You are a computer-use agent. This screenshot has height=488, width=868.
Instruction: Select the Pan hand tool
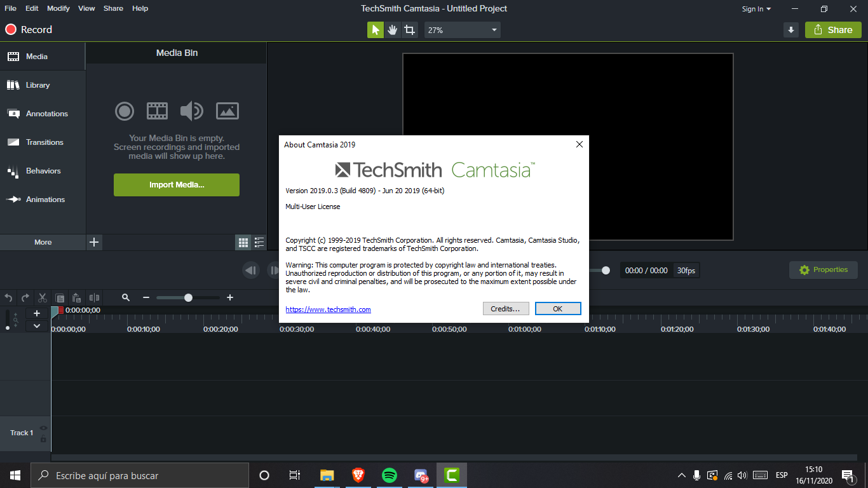click(393, 30)
